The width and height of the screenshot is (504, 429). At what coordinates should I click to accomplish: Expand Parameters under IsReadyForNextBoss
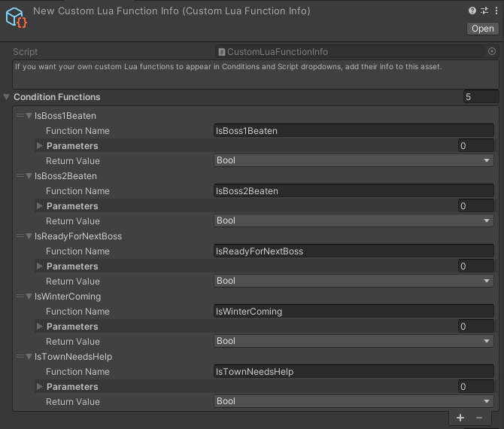[x=40, y=266]
